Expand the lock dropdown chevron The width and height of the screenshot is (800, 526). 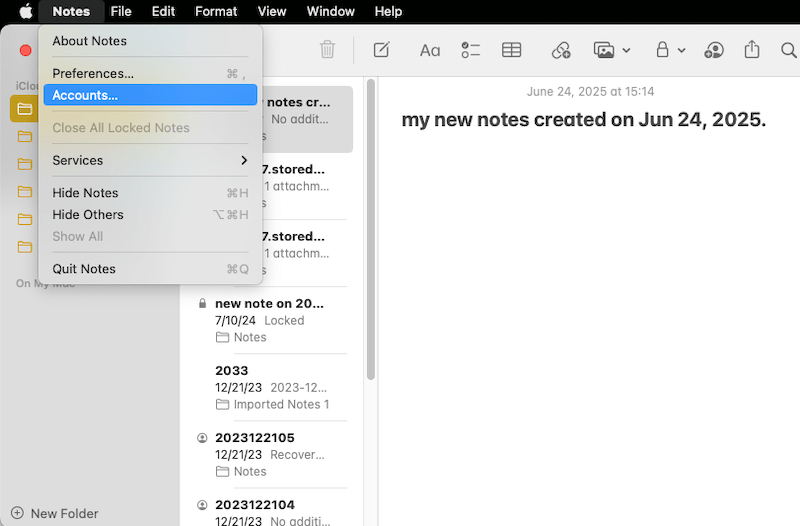tap(681, 50)
